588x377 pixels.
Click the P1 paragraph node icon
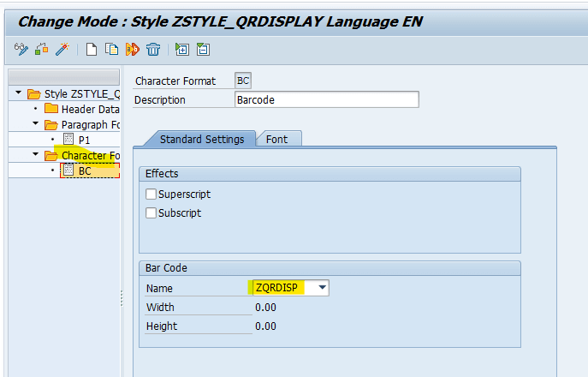pos(68,140)
